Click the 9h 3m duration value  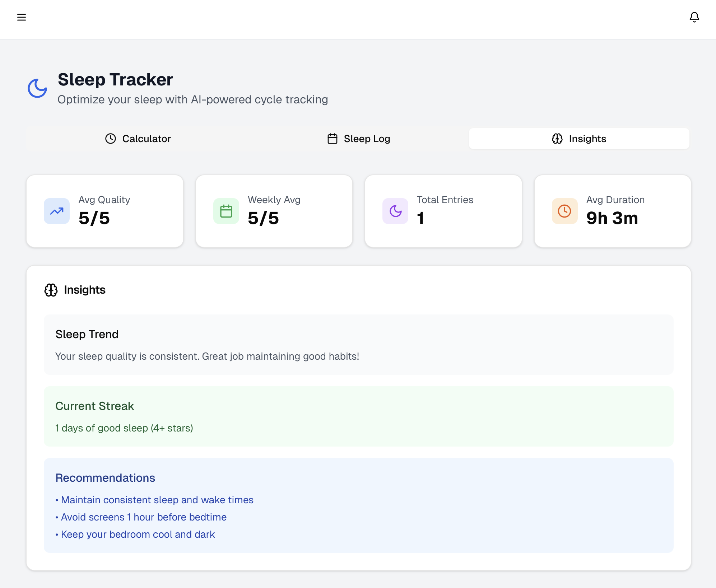tap(612, 218)
